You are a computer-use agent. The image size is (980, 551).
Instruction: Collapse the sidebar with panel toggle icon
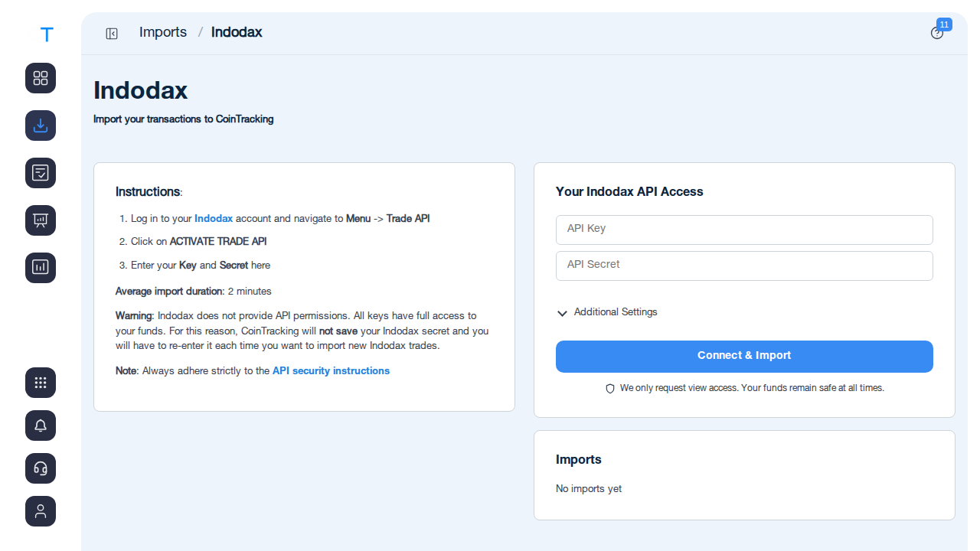[x=112, y=33]
